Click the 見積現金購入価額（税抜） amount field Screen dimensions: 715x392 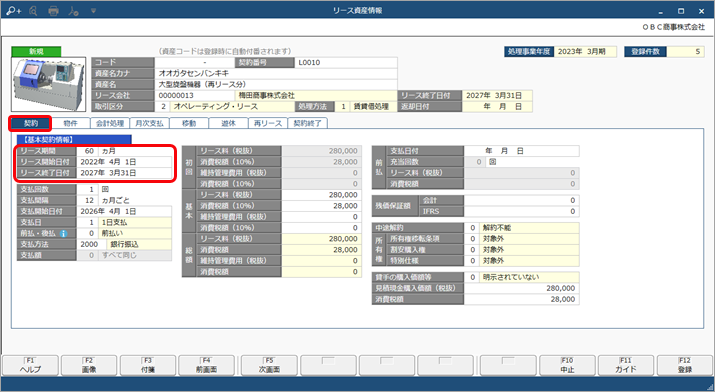(522, 288)
